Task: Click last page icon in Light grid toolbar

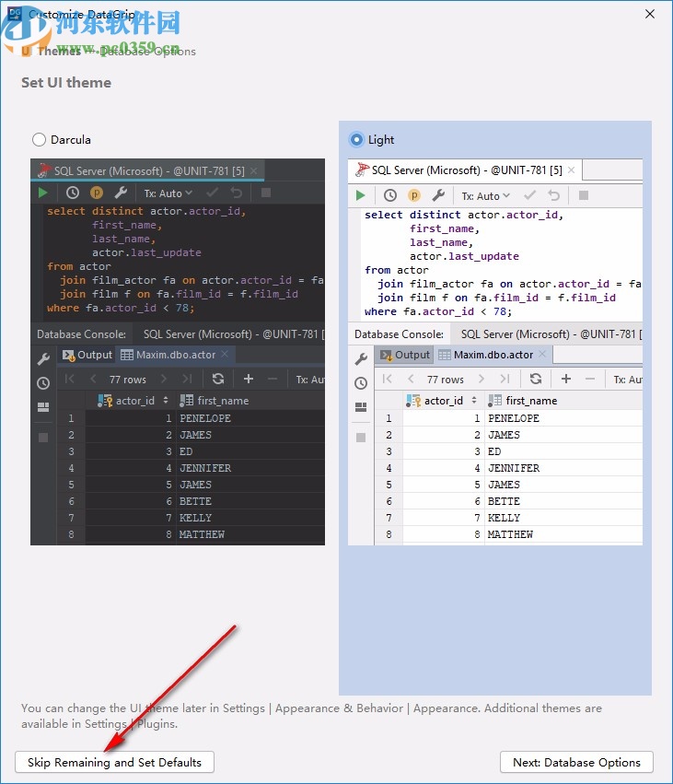Action: [x=505, y=379]
